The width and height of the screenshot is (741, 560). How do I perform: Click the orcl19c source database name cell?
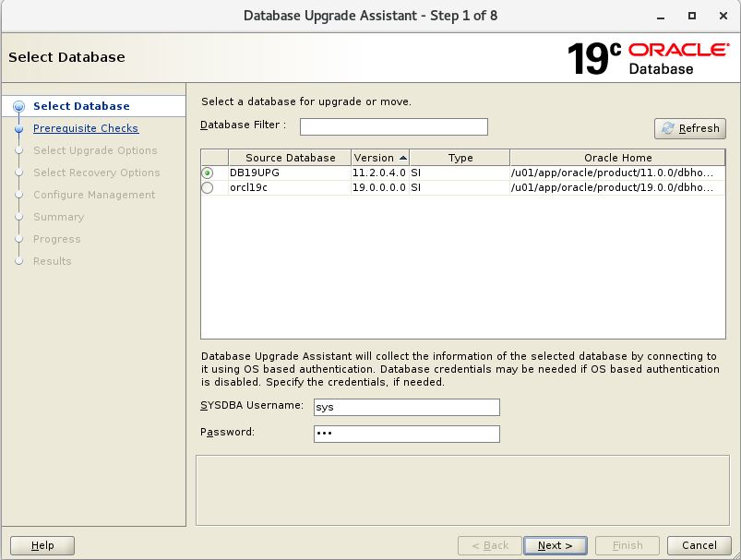pos(290,187)
